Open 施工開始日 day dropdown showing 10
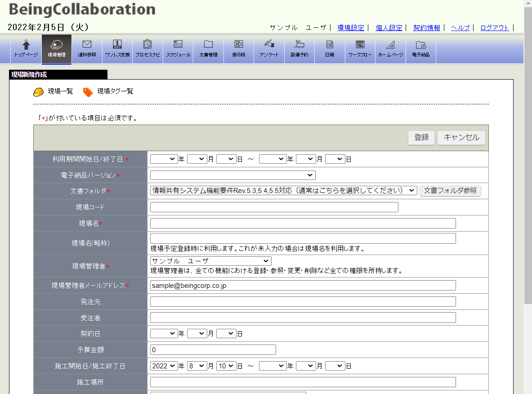 click(x=226, y=366)
